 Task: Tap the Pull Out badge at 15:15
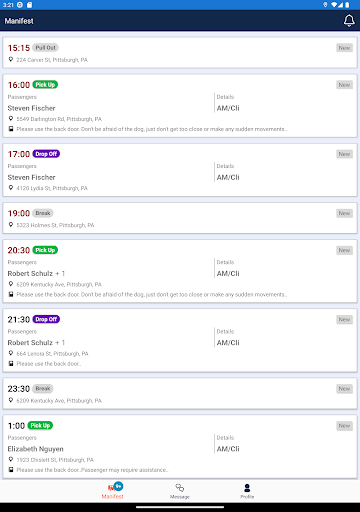click(x=45, y=48)
